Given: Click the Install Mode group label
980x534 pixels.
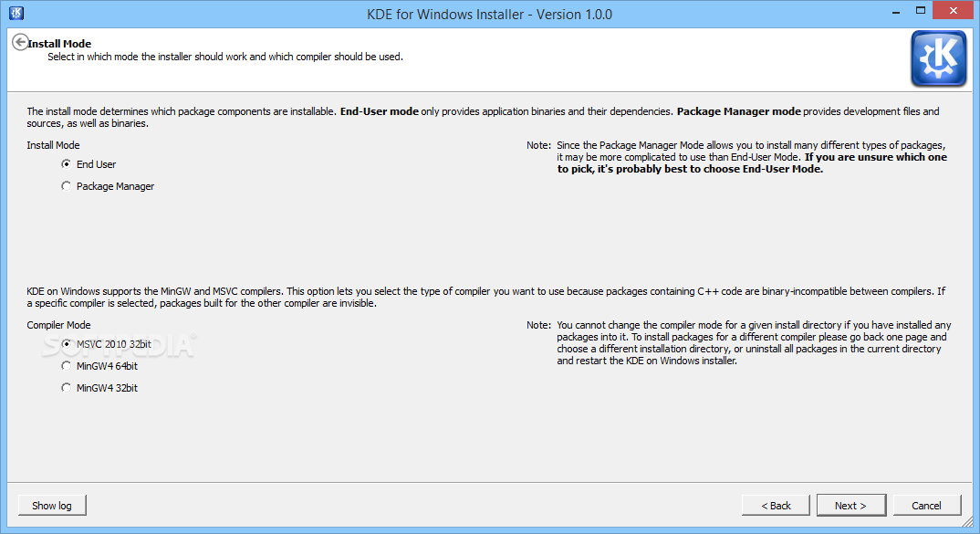Looking at the screenshot, I should 53,145.
